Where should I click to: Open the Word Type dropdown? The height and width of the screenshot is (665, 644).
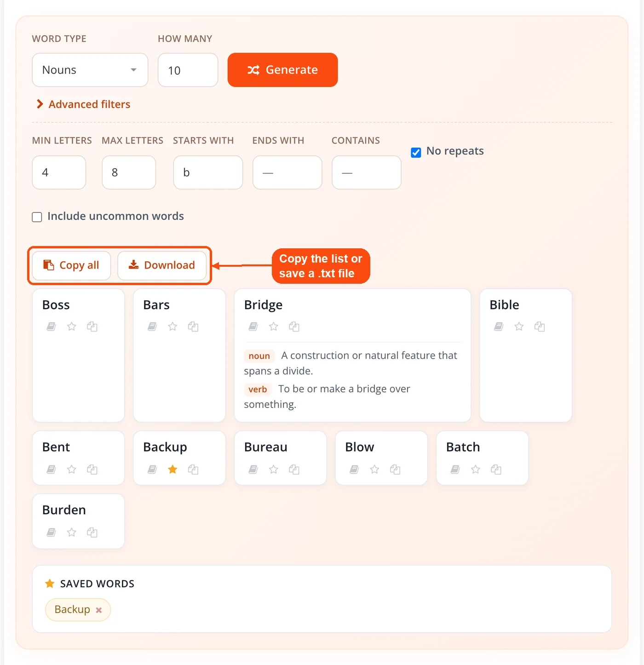(x=90, y=70)
